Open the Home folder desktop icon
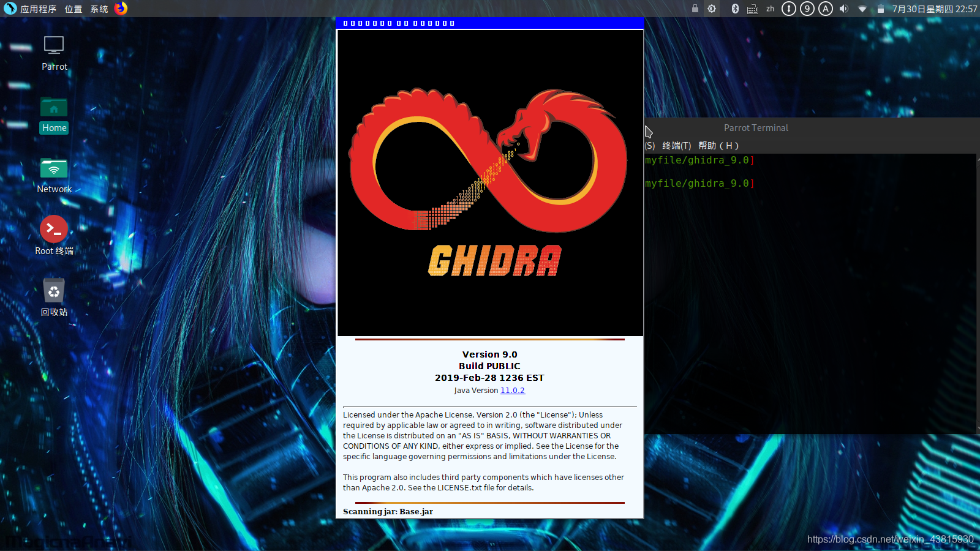The height and width of the screenshot is (551, 980). pos(54,114)
